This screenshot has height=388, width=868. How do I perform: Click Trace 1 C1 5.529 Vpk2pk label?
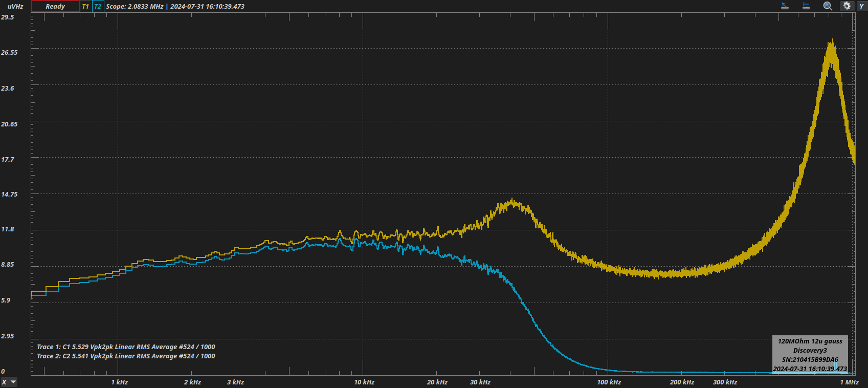pyautogui.click(x=126, y=347)
